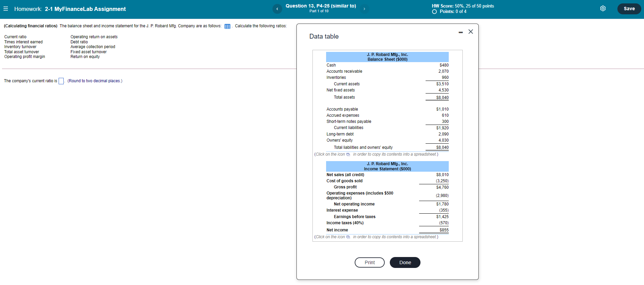Click the Income taxes (40%) label

(345, 223)
